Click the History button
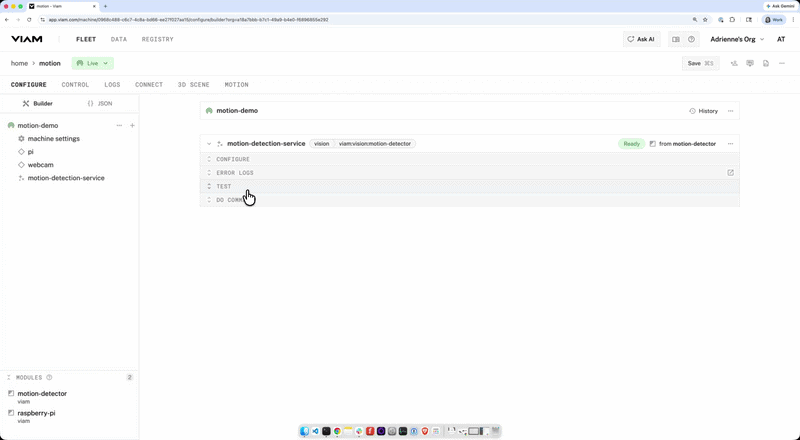The width and height of the screenshot is (800, 440). 704,111
